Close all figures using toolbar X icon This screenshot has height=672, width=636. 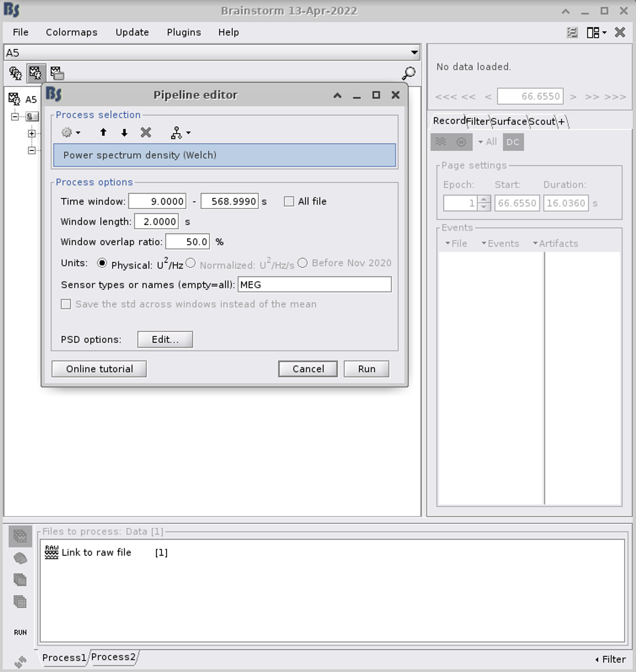pyautogui.click(x=620, y=32)
